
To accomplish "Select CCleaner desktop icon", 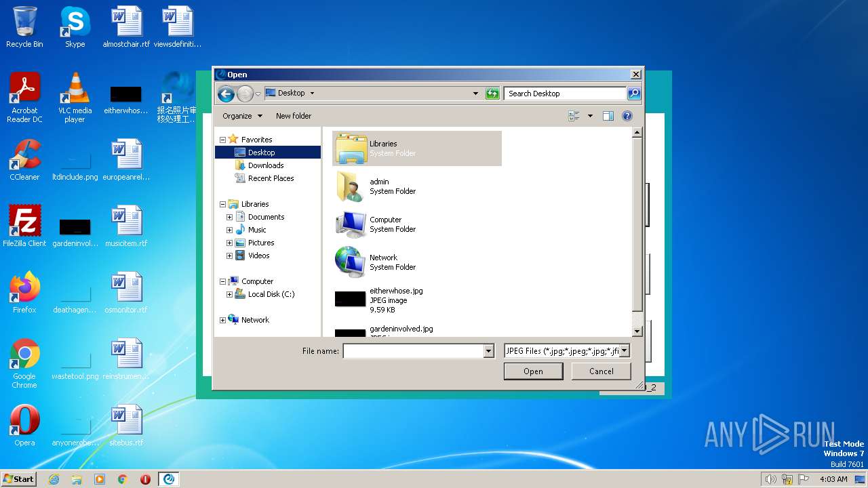I will point(24,160).
